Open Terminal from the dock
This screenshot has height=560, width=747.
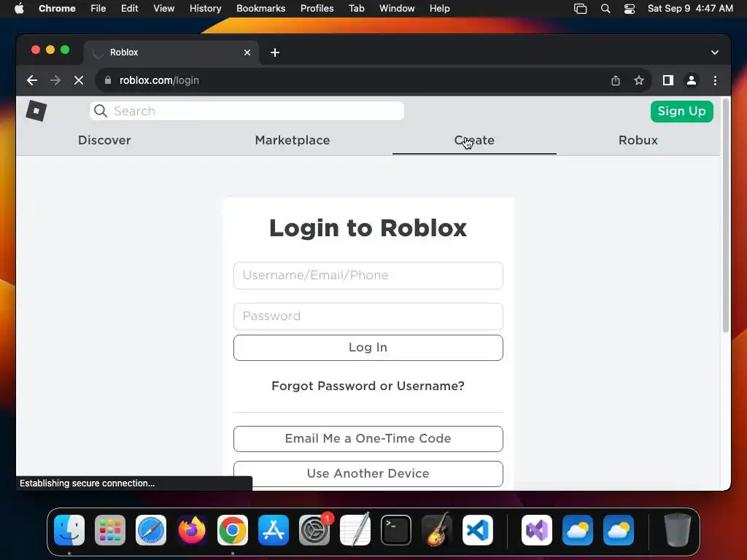coord(396,530)
